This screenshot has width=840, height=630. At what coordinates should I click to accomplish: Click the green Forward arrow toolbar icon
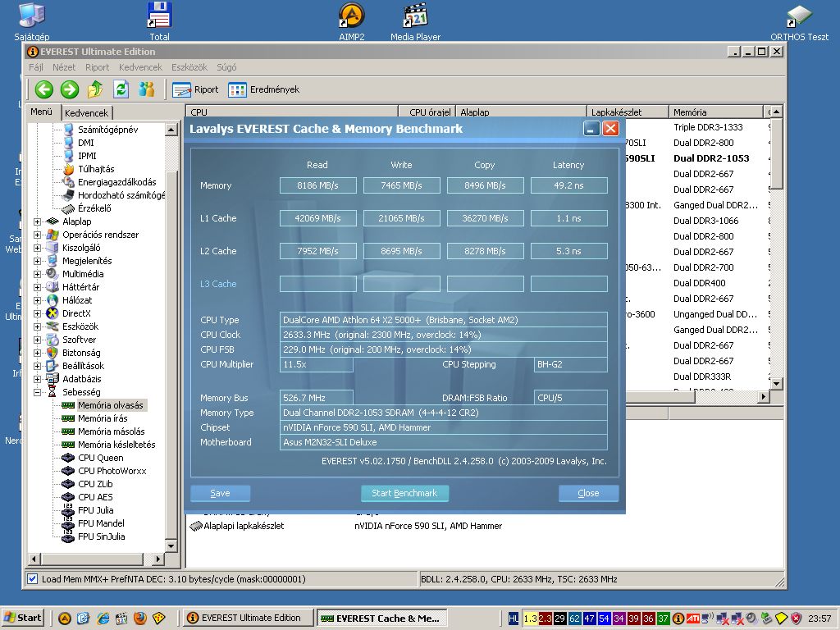click(x=70, y=89)
